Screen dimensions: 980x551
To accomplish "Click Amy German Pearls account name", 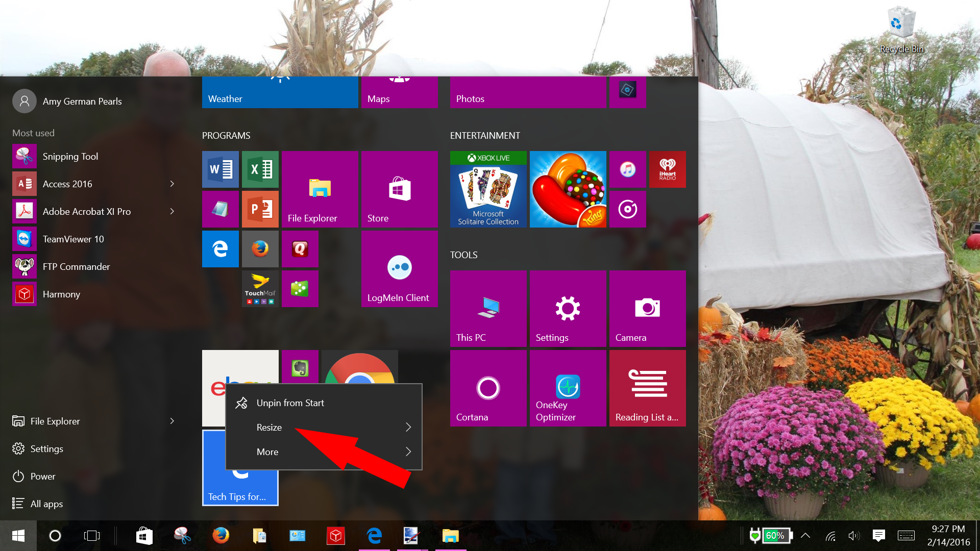I will click(x=82, y=101).
